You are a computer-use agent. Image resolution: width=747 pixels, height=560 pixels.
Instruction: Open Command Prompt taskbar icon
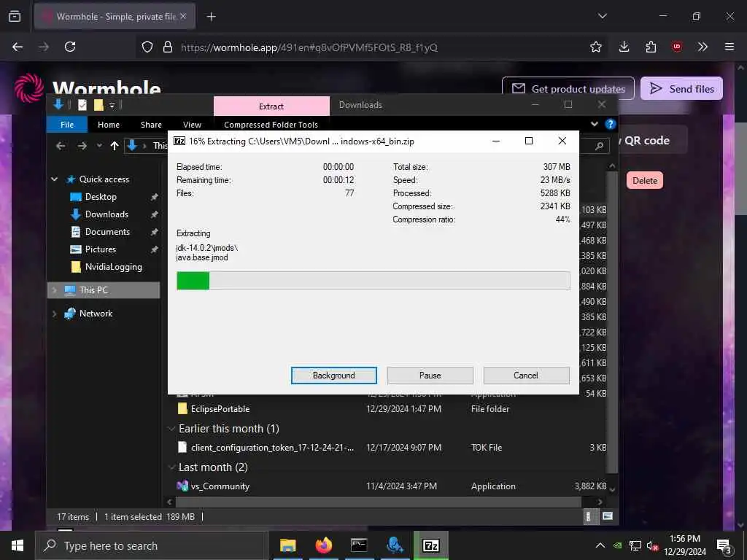(x=359, y=545)
